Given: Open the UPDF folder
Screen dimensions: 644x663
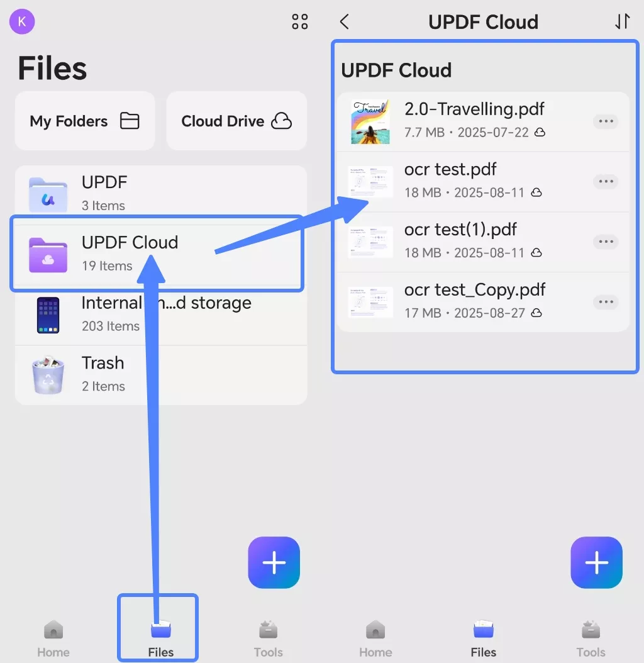Looking at the screenshot, I should click(126, 192).
